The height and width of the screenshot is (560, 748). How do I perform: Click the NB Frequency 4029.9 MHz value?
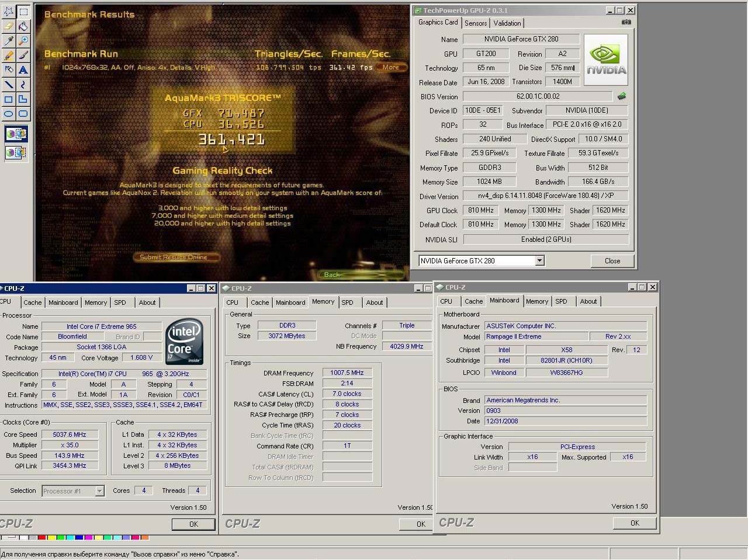(x=407, y=346)
